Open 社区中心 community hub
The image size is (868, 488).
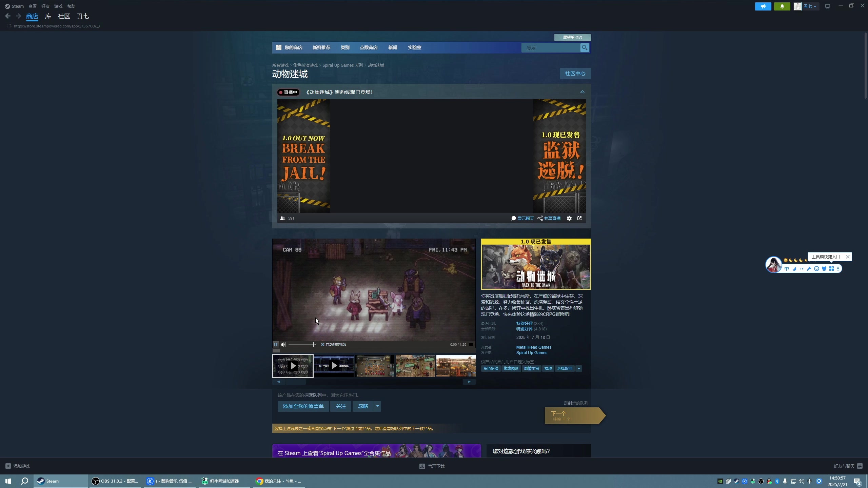[575, 74]
